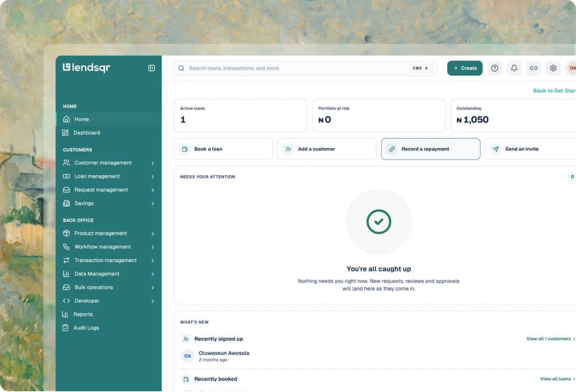The image size is (576, 392).
Task: Open Reports in the sidebar
Action: tap(109, 314)
